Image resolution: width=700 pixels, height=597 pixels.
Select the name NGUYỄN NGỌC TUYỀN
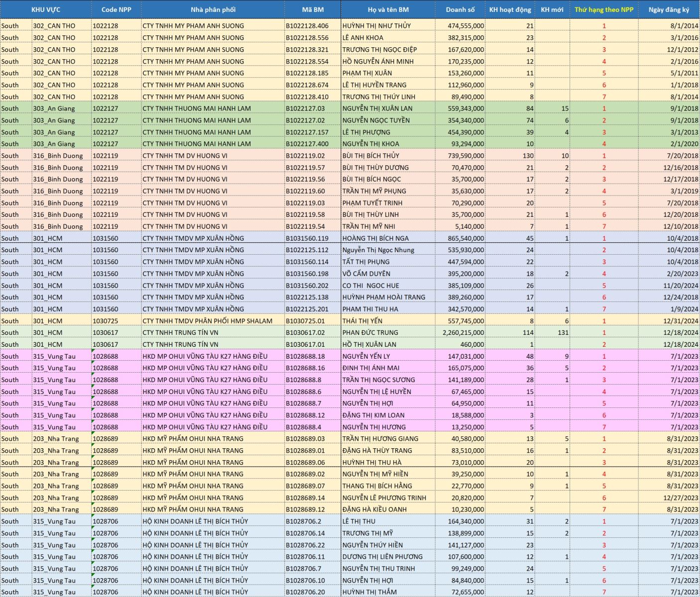376,120
